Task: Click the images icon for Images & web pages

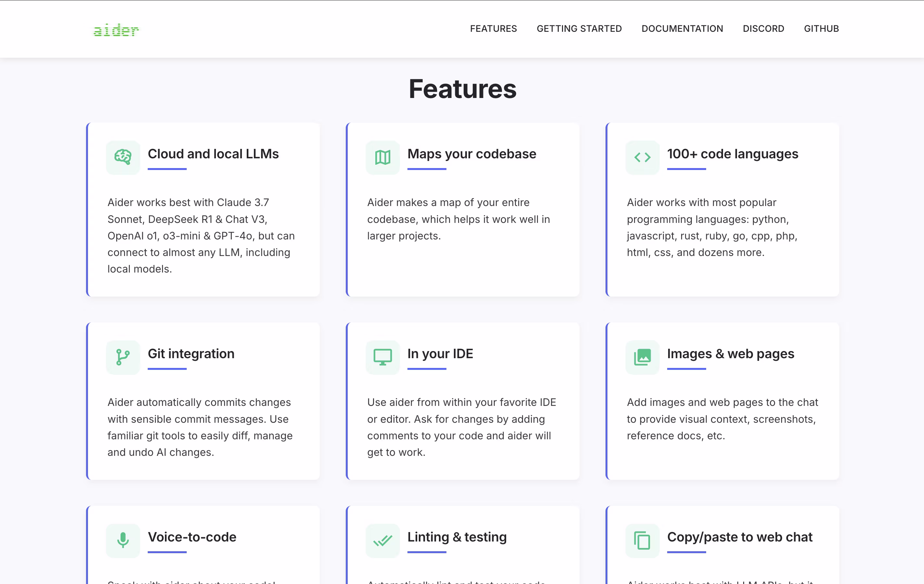Action: [x=642, y=357]
